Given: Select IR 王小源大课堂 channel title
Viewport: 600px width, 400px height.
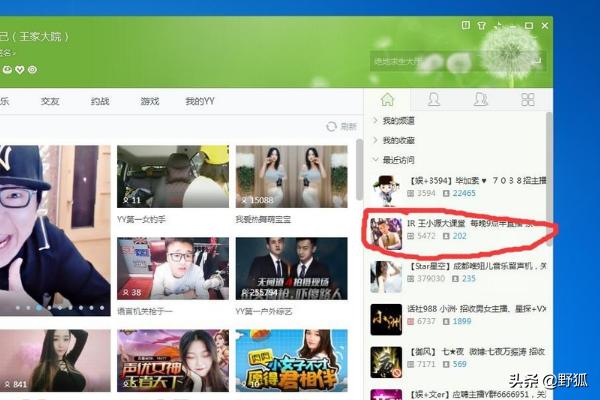Looking at the screenshot, I should [470, 223].
